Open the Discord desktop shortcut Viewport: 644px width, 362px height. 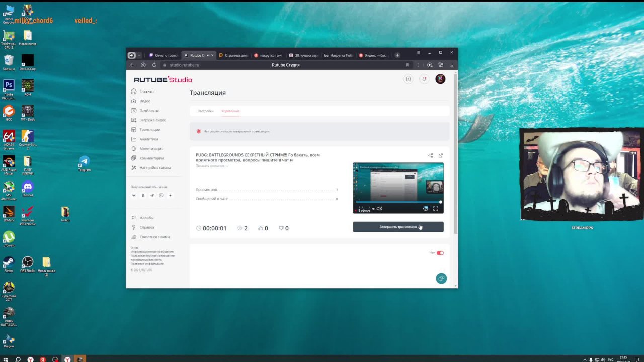(28, 189)
